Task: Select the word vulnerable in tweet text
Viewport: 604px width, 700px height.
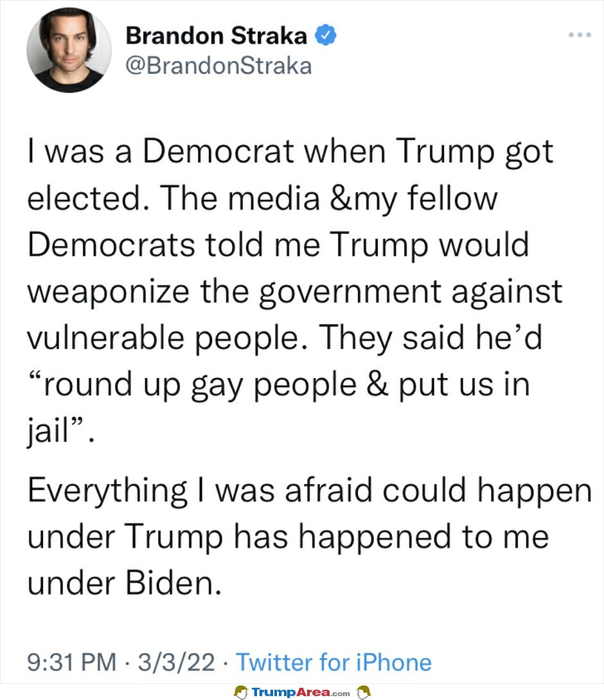Action: tap(105, 337)
